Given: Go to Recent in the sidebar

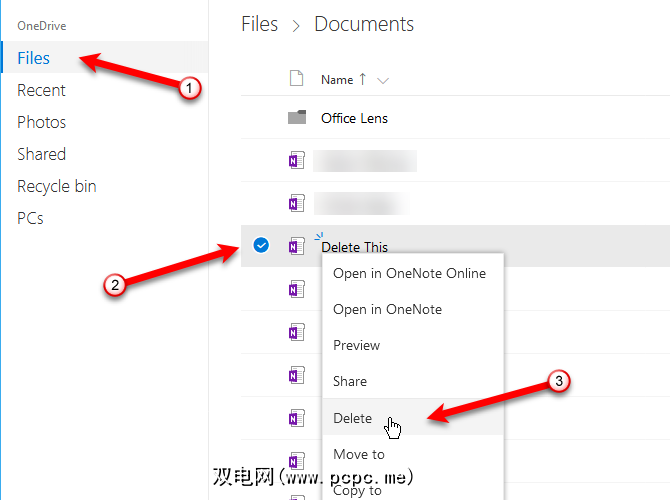Looking at the screenshot, I should coord(41,90).
